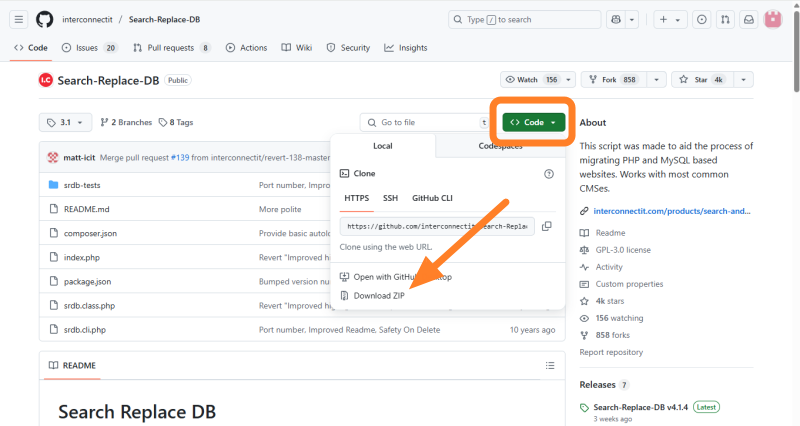Open pull request #139 link
The image size is (800, 426).
(x=180, y=158)
